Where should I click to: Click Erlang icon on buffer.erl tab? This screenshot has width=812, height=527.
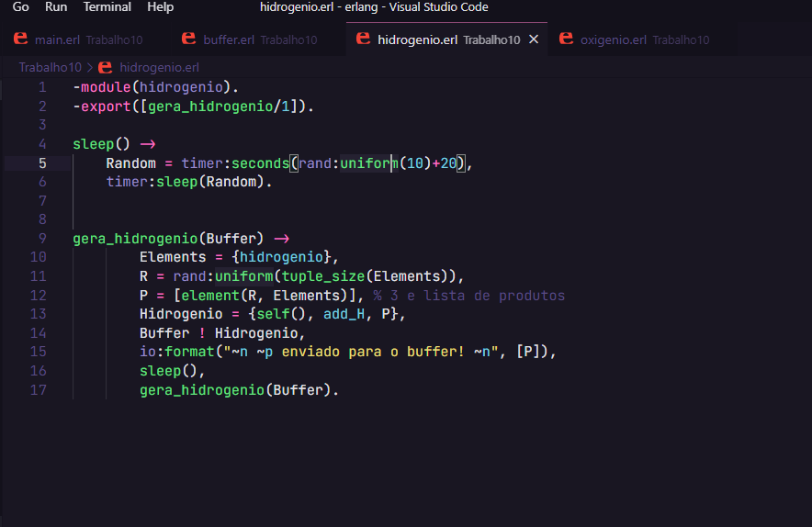click(x=189, y=39)
